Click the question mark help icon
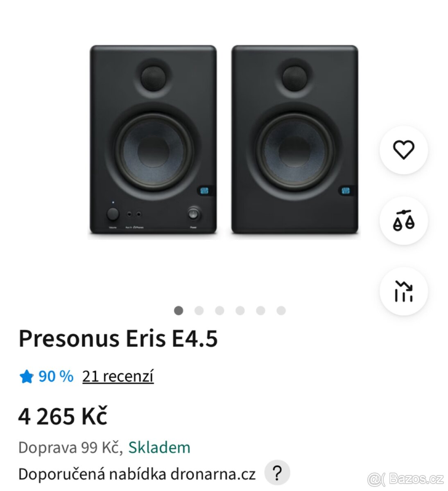 click(x=277, y=473)
